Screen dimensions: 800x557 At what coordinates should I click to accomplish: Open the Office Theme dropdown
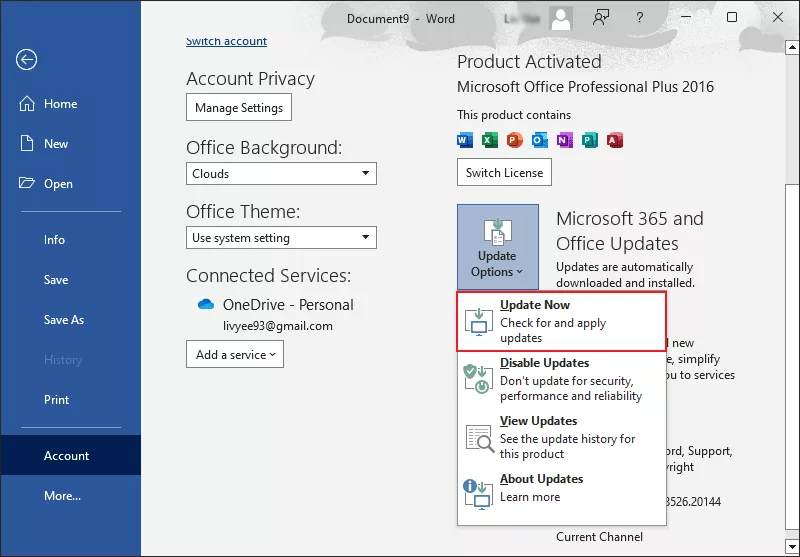coord(281,238)
